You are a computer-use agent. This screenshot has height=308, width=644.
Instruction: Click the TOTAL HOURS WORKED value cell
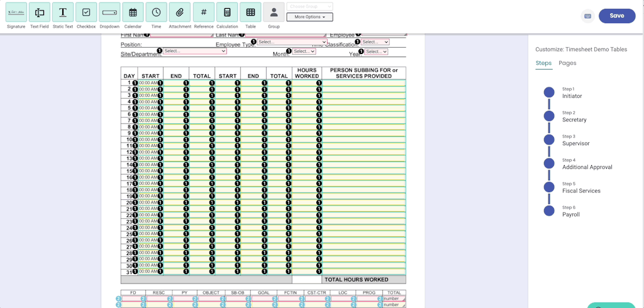(307, 280)
